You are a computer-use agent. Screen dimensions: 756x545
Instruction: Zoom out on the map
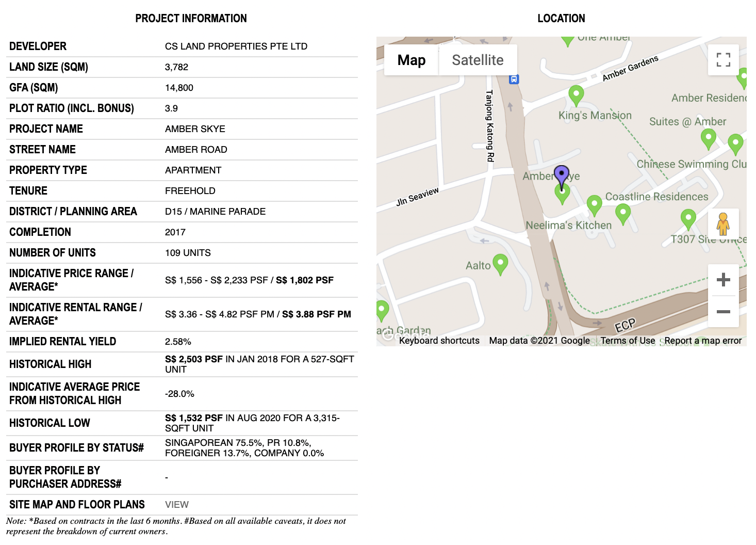(x=723, y=312)
